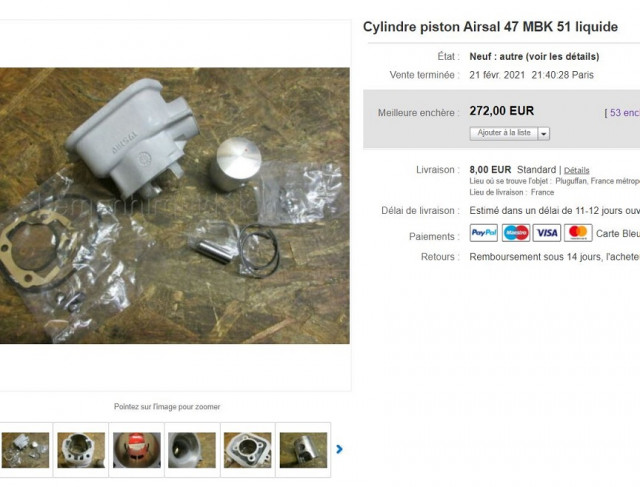Select third thumbnail with red cylinder interior
The height and width of the screenshot is (487, 640).
coord(137,450)
